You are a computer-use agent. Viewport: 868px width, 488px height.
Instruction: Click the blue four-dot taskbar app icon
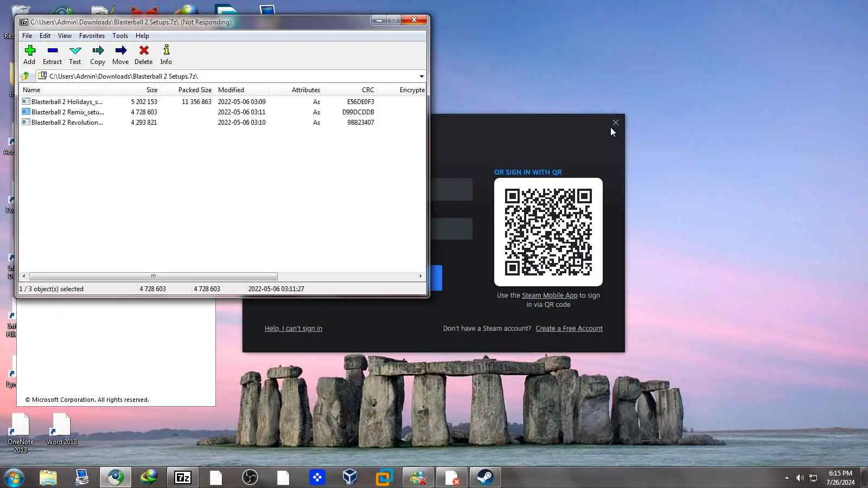(317, 477)
